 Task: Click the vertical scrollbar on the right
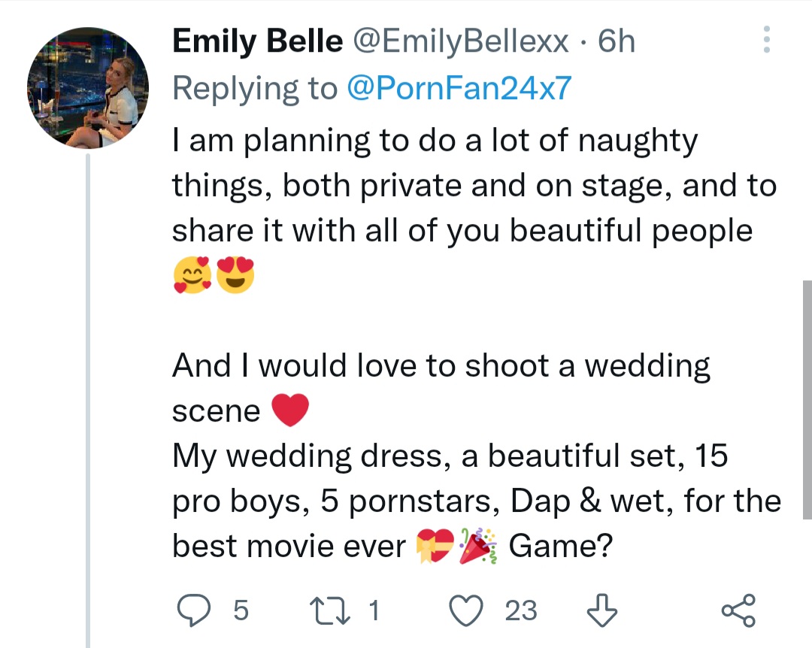point(807,398)
